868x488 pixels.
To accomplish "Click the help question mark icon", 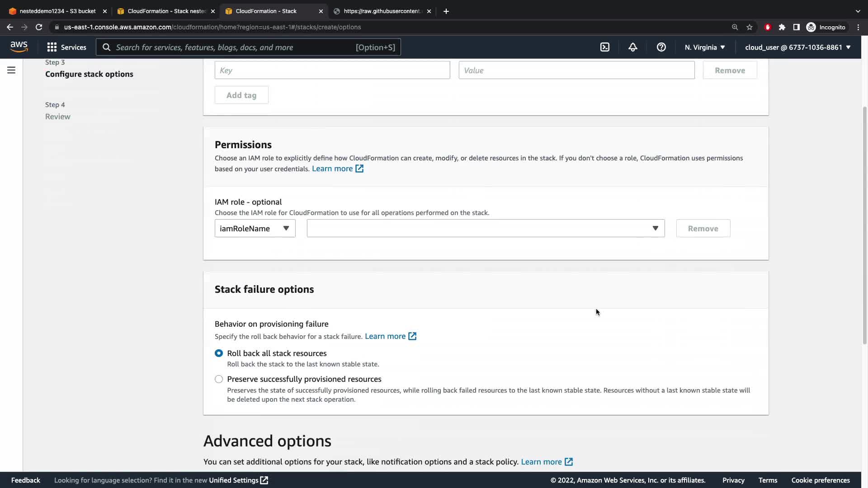I will [661, 47].
